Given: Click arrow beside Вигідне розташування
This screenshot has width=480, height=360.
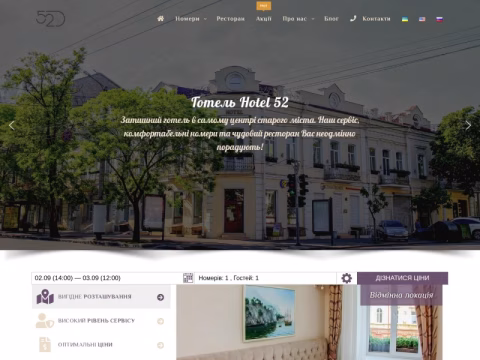Looking at the screenshot, I should pos(160,297).
